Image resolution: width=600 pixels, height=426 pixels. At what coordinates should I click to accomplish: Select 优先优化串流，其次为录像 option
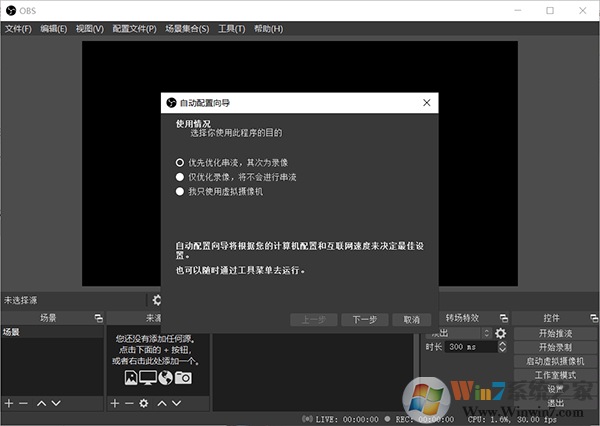click(x=180, y=162)
